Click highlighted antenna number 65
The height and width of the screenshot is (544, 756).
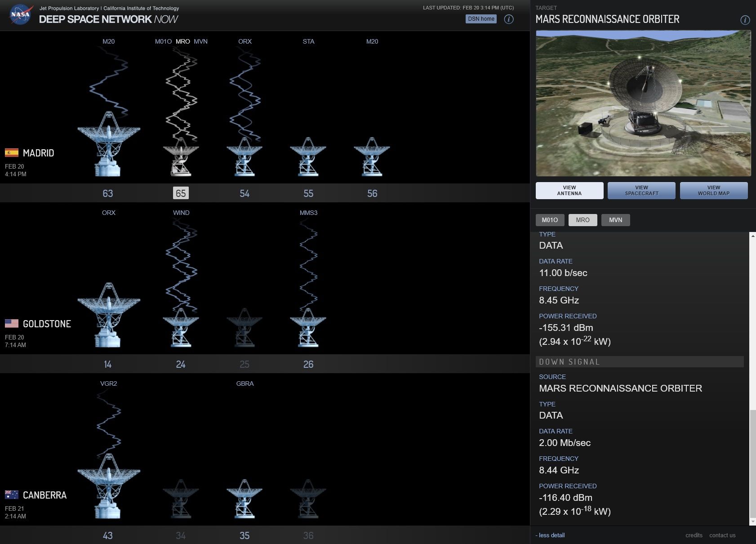click(181, 193)
